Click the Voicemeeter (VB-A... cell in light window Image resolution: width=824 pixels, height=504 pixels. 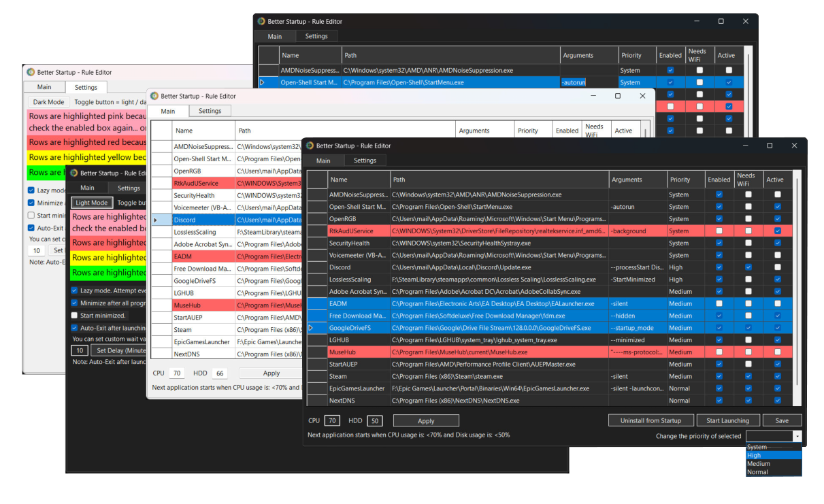tap(203, 207)
